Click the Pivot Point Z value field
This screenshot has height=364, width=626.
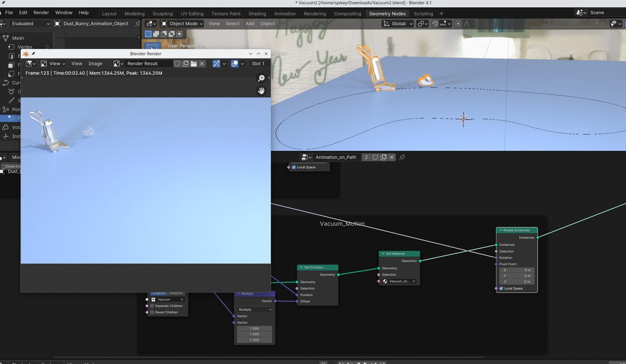click(x=516, y=281)
